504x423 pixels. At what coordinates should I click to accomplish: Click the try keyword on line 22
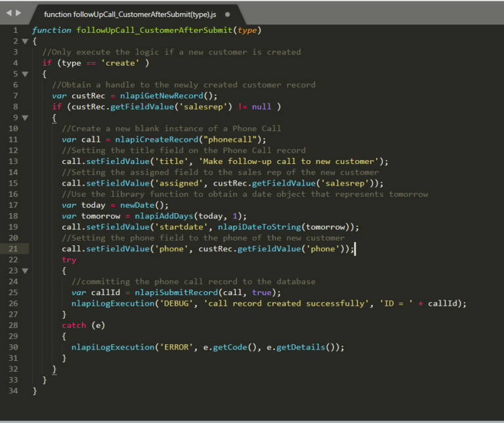pos(69,260)
